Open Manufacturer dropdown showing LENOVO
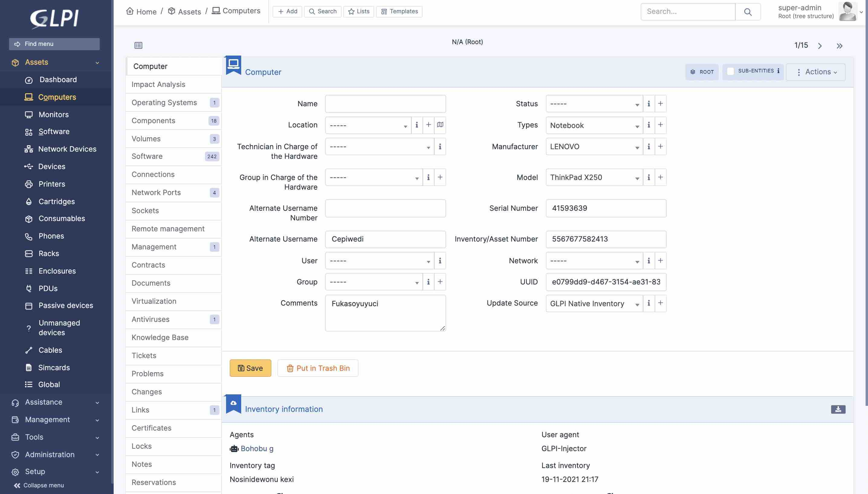Screen dimensions: 868x494 tap(594, 146)
